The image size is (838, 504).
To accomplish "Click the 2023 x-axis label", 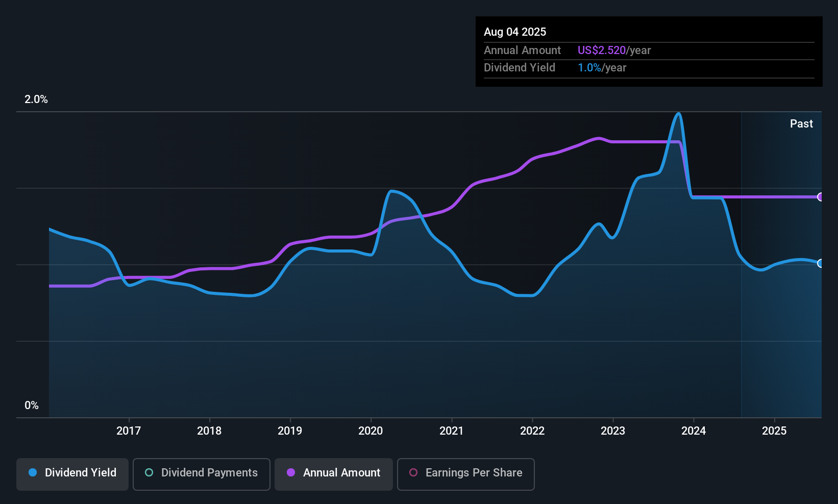I will (613, 431).
